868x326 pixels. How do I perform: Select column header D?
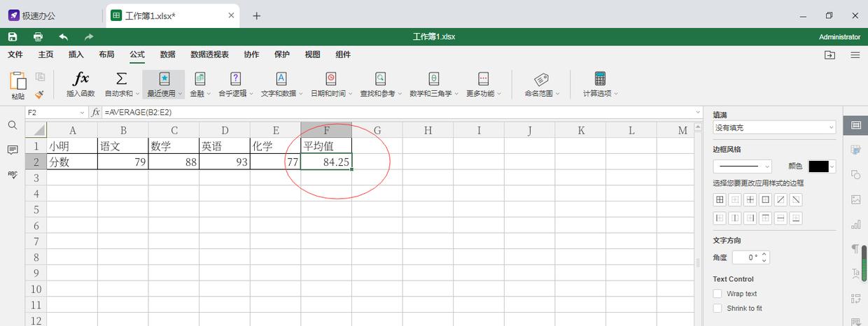pos(225,130)
